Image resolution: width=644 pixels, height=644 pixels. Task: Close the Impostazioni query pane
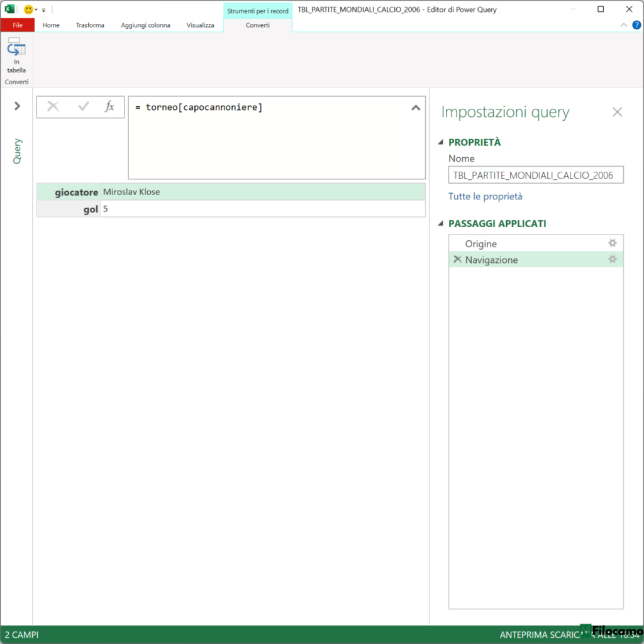(617, 112)
